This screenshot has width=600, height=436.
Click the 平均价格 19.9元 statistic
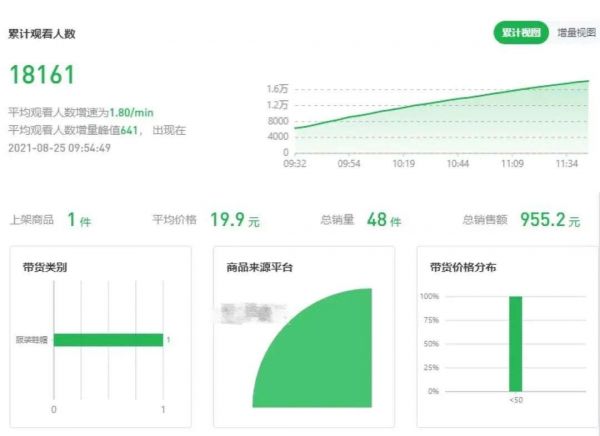click(x=205, y=220)
